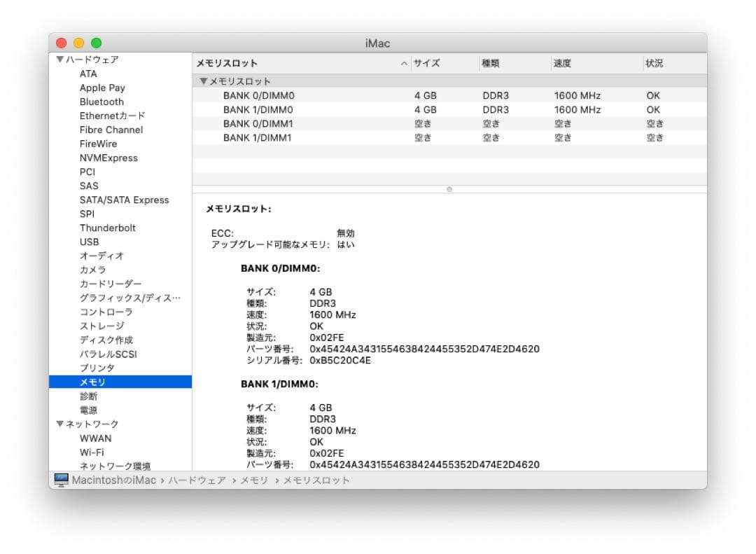Select プリンタ in sidebar
Image resolution: width=756 pixels, height=554 pixels.
[x=97, y=368]
